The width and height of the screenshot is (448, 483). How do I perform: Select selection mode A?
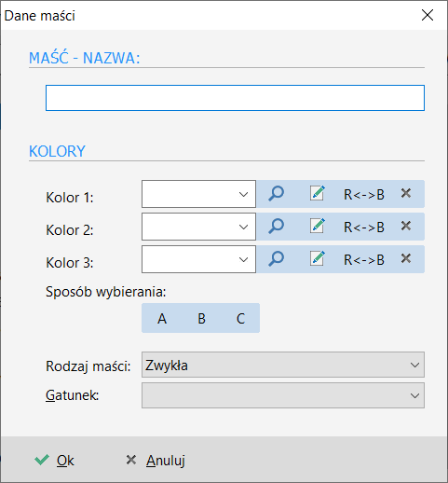(162, 318)
